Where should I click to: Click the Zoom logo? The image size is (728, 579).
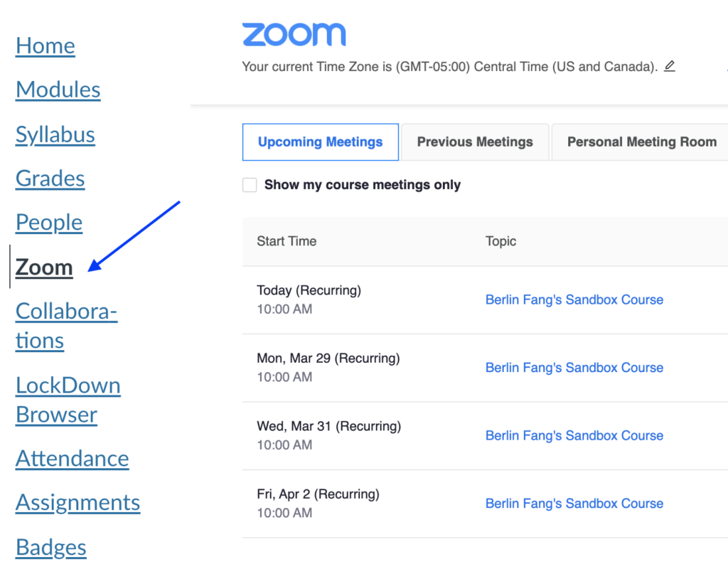tap(294, 35)
